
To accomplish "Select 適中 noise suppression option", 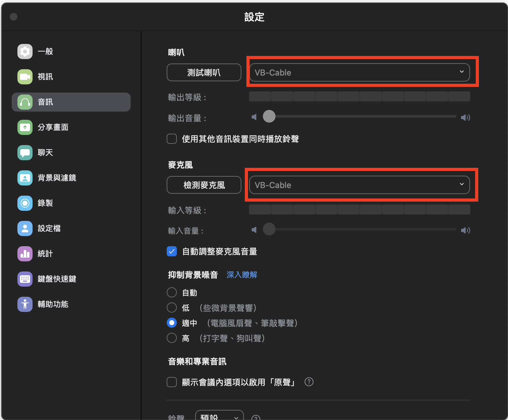I will [172, 323].
